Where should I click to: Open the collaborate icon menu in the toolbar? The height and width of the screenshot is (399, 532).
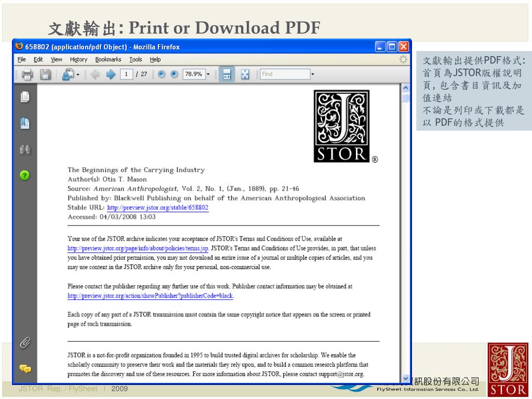[68, 74]
